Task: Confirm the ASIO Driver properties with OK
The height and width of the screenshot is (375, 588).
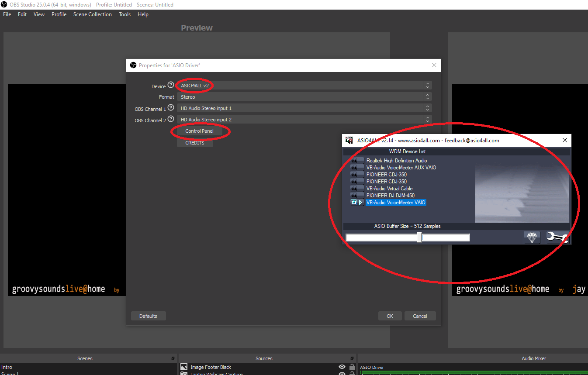Action: pyautogui.click(x=390, y=316)
